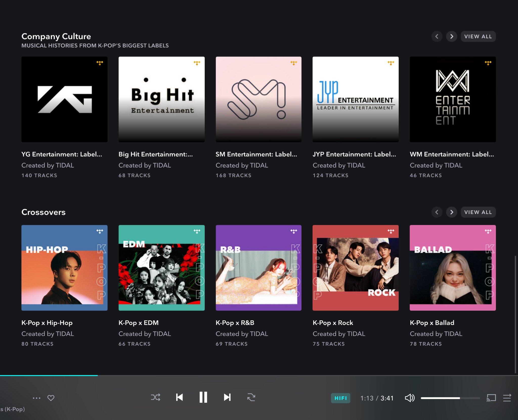Toggle shuffle playback
This screenshot has width=518, height=420.
156,398
